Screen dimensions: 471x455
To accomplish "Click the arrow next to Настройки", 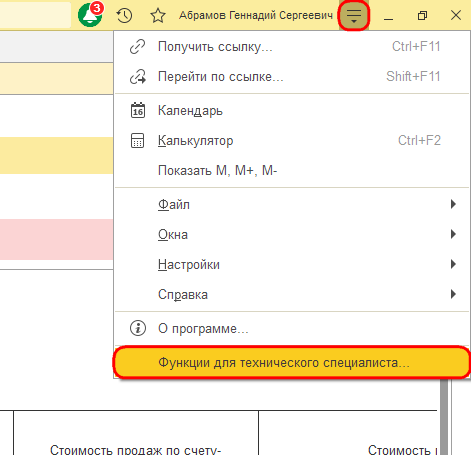I will [x=453, y=264].
